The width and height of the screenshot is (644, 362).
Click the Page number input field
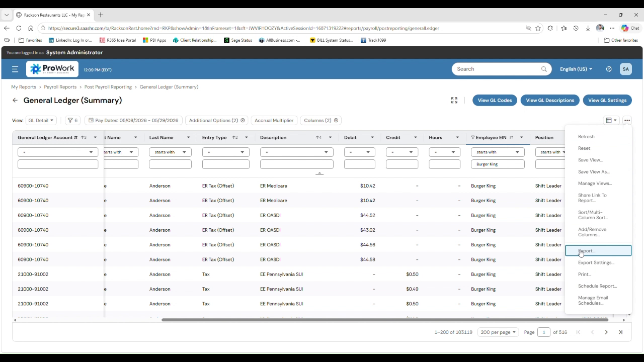click(x=544, y=332)
